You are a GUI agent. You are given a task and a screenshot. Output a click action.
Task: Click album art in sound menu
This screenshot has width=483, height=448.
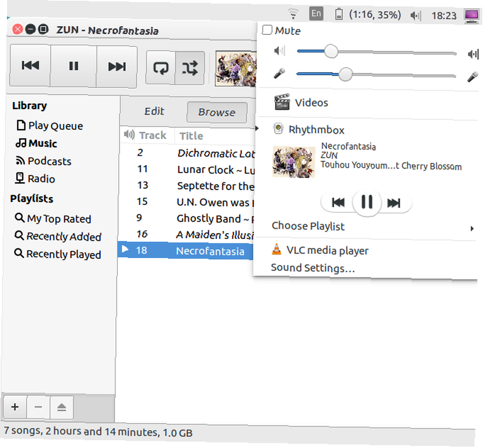click(x=294, y=162)
